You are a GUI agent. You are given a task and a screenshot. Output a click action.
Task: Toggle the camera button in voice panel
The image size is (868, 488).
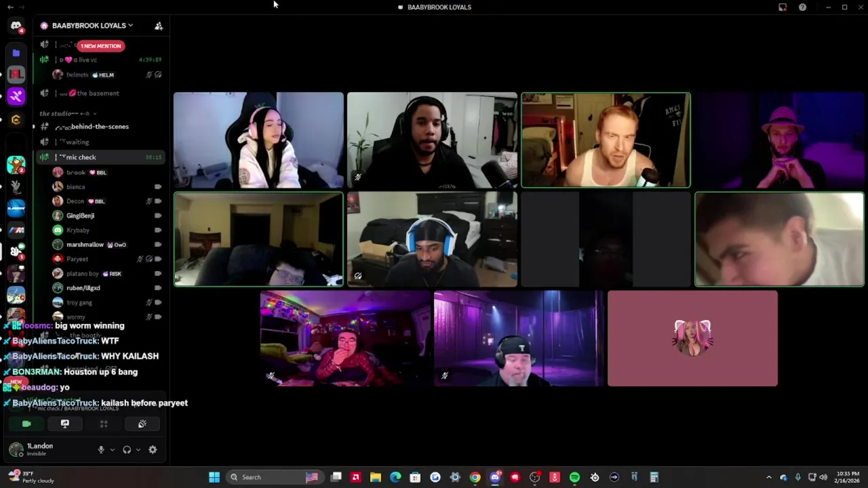pos(26,424)
